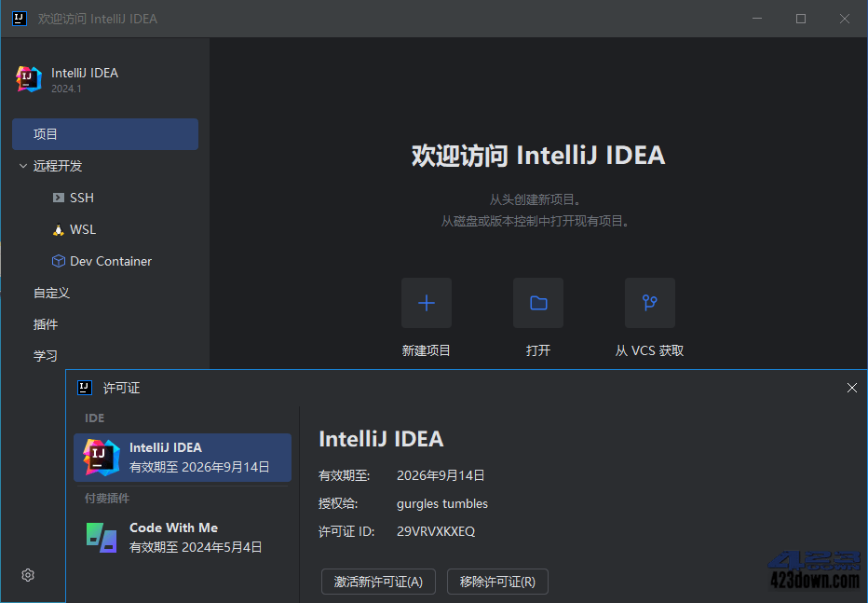Select the IntelliJ IDEA license entry
Viewport: 868px width, 603px height.
[x=182, y=458]
